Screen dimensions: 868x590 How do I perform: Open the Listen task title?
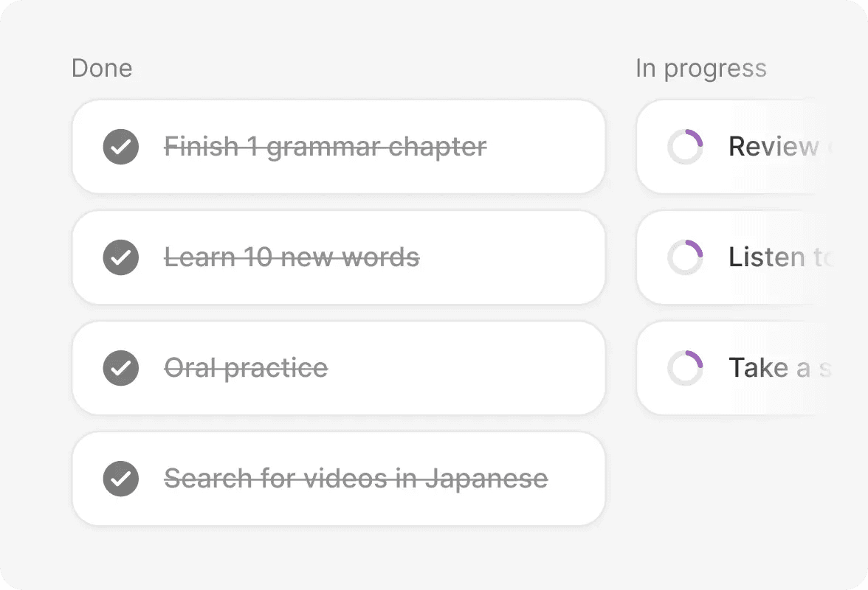click(x=768, y=257)
